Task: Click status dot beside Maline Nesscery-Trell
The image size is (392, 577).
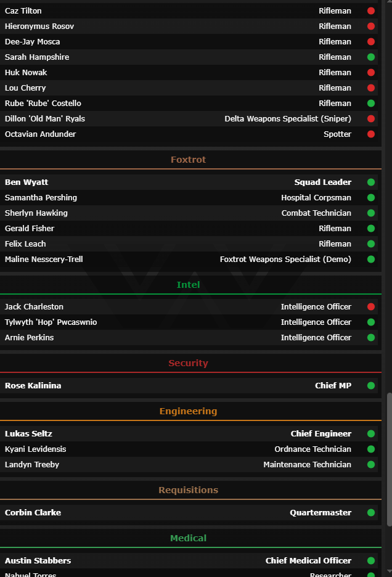Action: point(371,260)
